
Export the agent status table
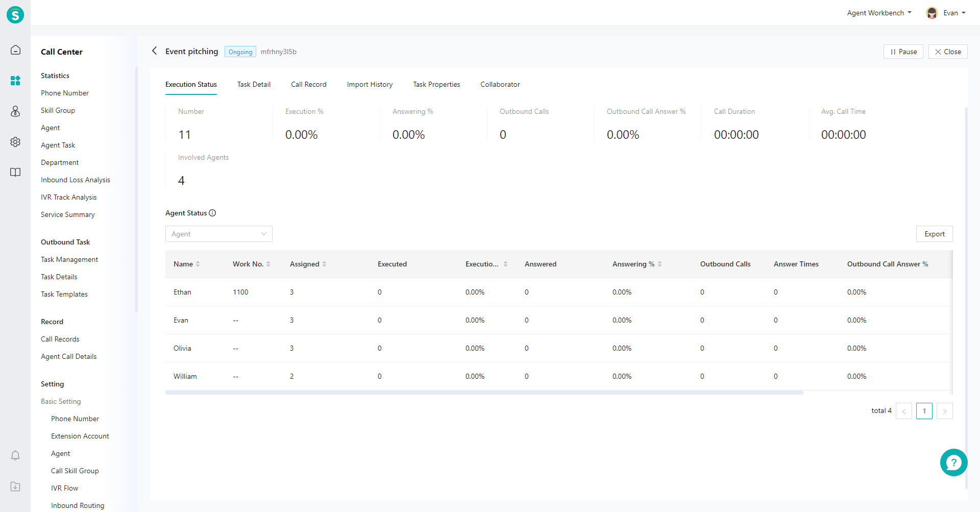[x=935, y=234]
